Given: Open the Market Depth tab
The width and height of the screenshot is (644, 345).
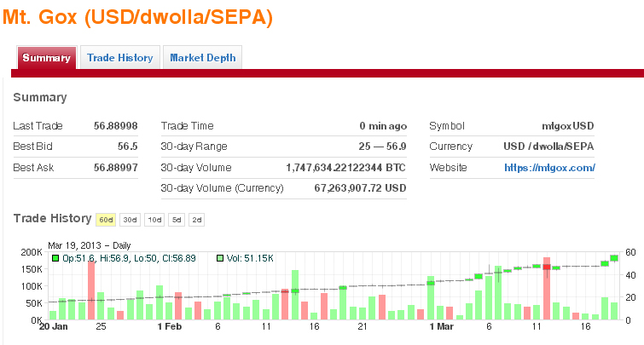Looking at the screenshot, I should pos(202,58).
